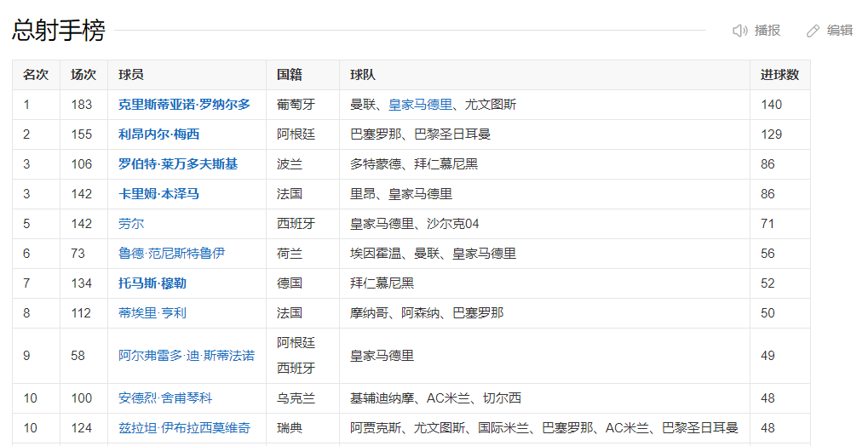
Task: Open 蒂埃里·亨利 player link
Action: click(152, 313)
